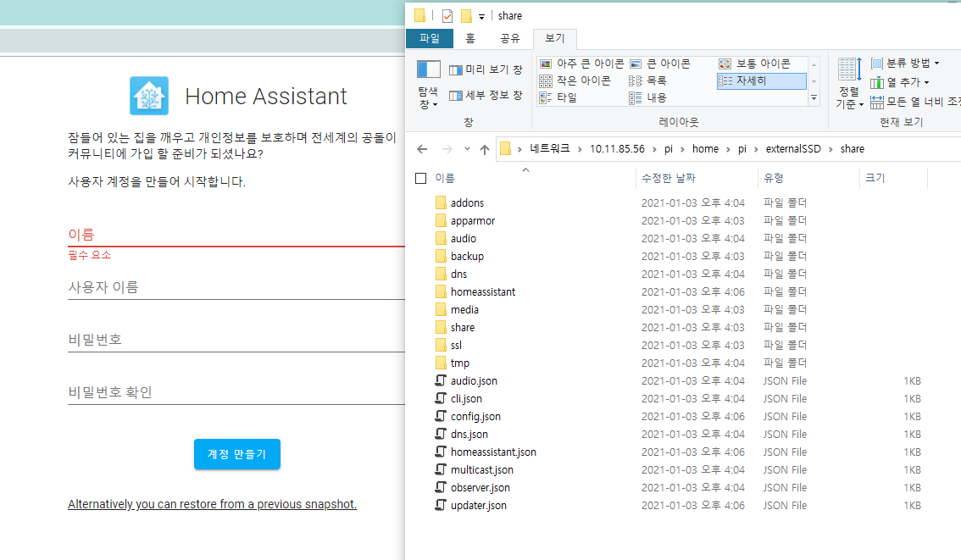Click the dns.json file name
This screenshot has width=961, height=560.
tap(469, 434)
